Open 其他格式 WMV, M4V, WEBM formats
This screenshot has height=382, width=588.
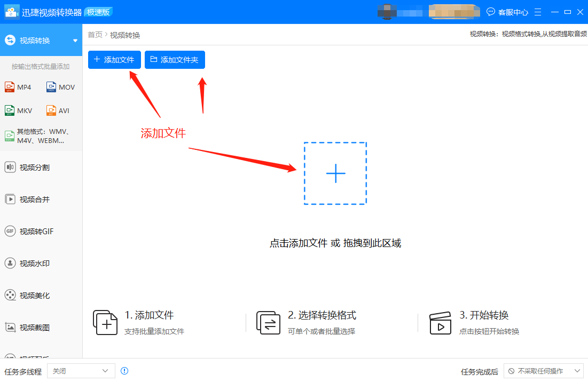37,136
